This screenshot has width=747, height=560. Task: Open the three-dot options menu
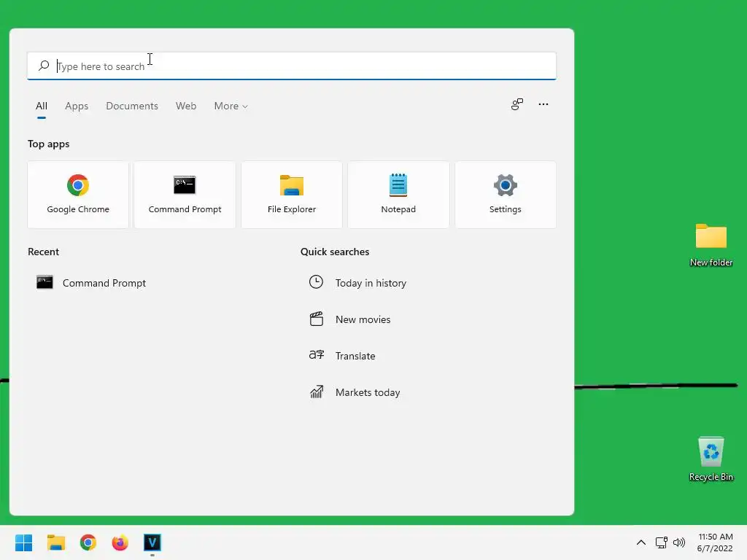pyautogui.click(x=543, y=104)
